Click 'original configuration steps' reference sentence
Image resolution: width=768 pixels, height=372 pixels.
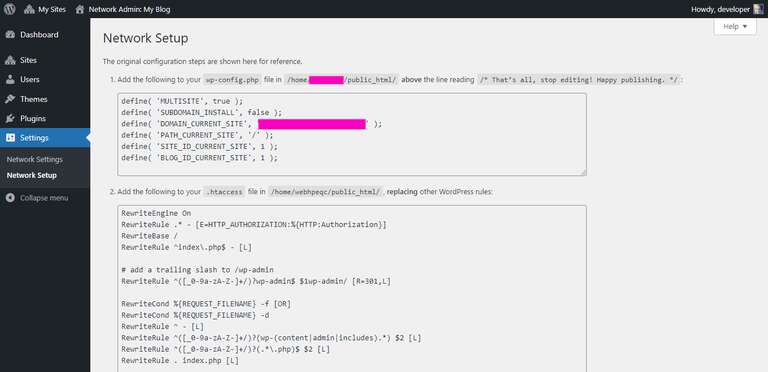click(x=202, y=62)
